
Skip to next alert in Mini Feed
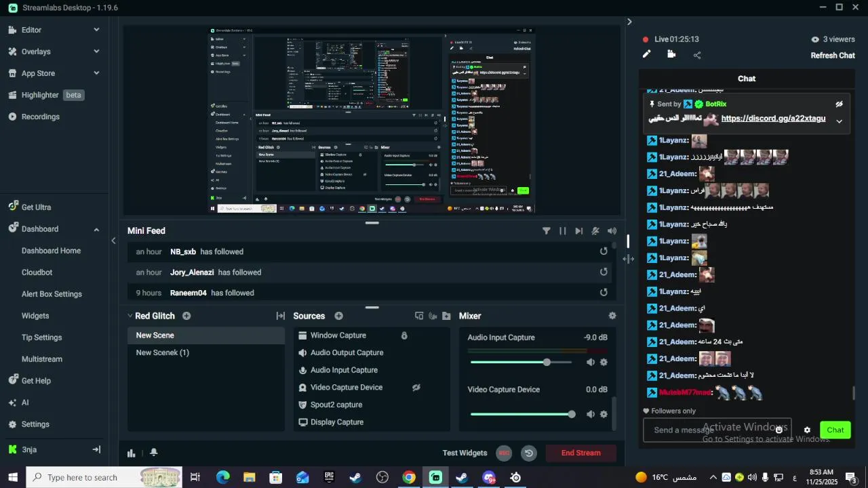[x=579, y=231]
